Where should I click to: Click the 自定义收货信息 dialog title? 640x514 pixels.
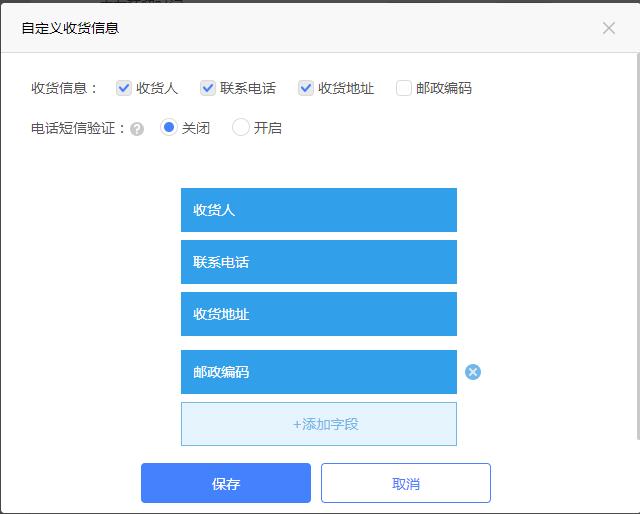click(x=70, y=28)
